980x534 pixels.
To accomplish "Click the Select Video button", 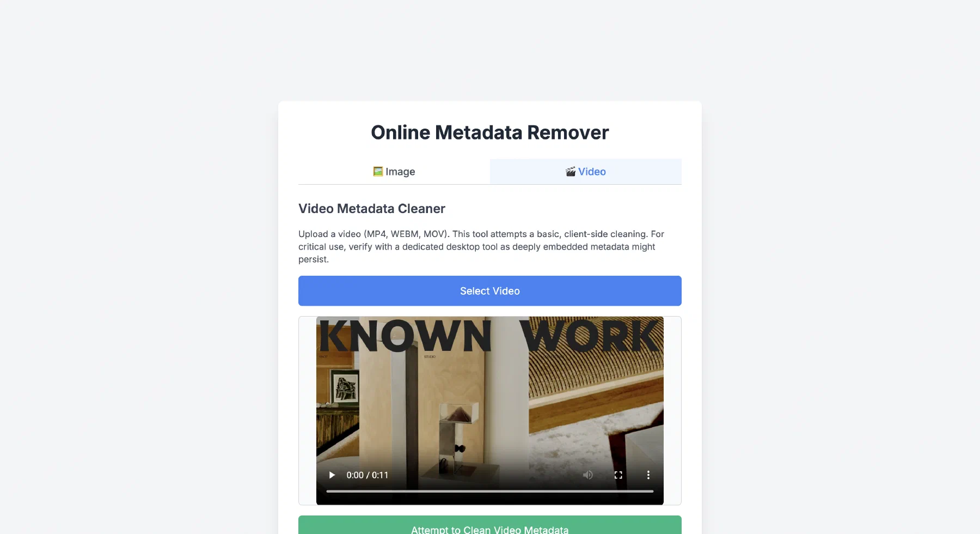I will [x=490, y=291].
